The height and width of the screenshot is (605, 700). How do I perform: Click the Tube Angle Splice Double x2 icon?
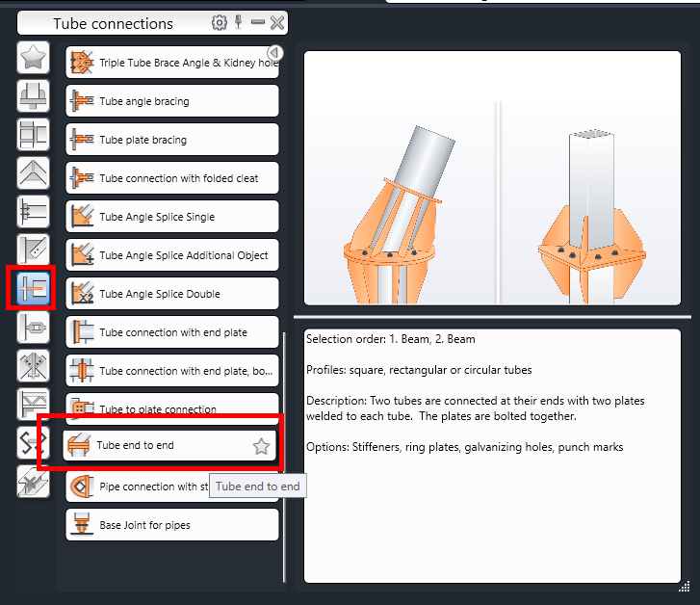[82, 294]
